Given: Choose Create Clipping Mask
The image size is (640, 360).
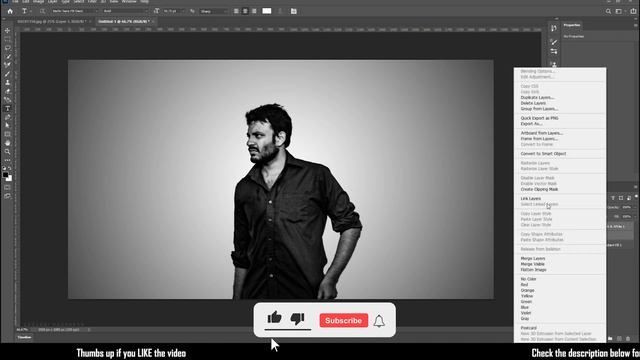Looking at the screenshot, I should coord(539,189).
